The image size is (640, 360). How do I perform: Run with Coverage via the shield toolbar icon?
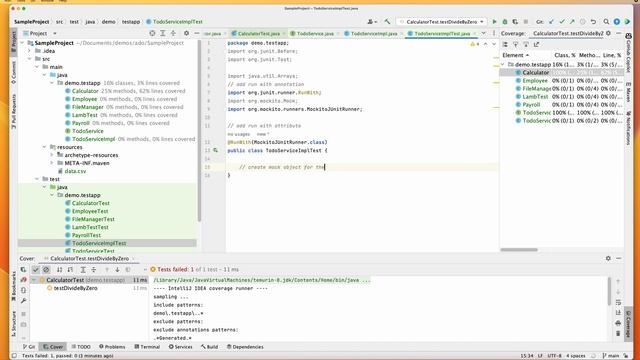click(515, 22)
